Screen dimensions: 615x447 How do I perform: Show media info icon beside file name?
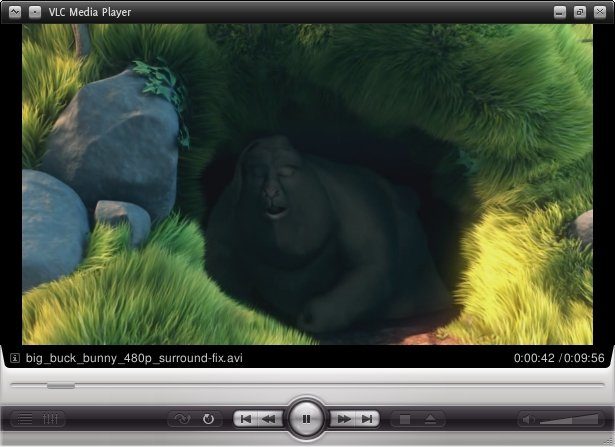[x=15, y=358]
